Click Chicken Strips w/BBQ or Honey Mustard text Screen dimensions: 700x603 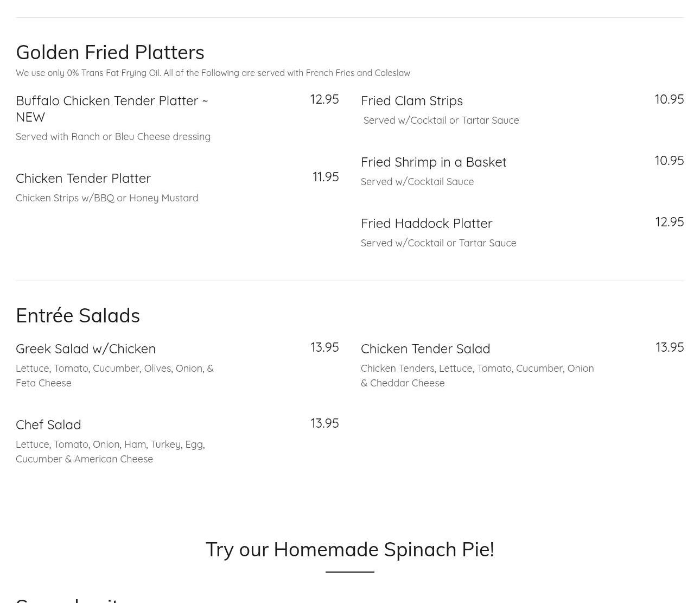pos(107,198)
